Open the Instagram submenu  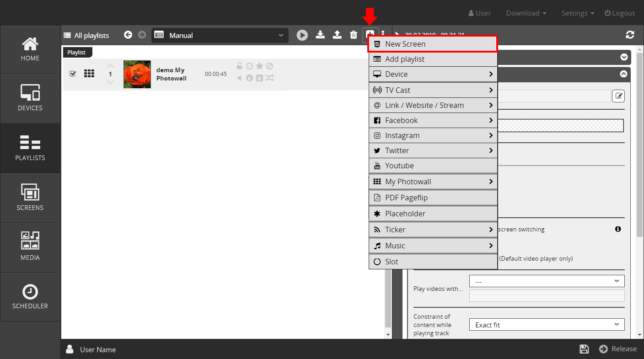click(433, 135)
